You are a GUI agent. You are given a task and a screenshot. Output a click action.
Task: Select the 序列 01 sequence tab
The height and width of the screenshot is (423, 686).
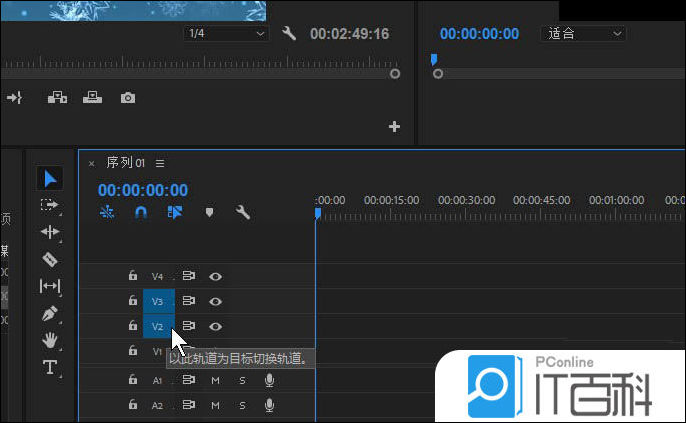pos(126,163)
